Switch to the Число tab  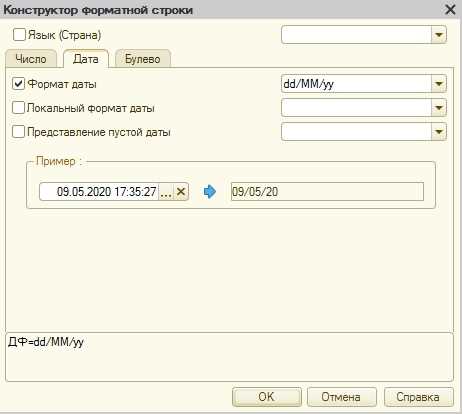pyautogui.click(x=31, y=59)
